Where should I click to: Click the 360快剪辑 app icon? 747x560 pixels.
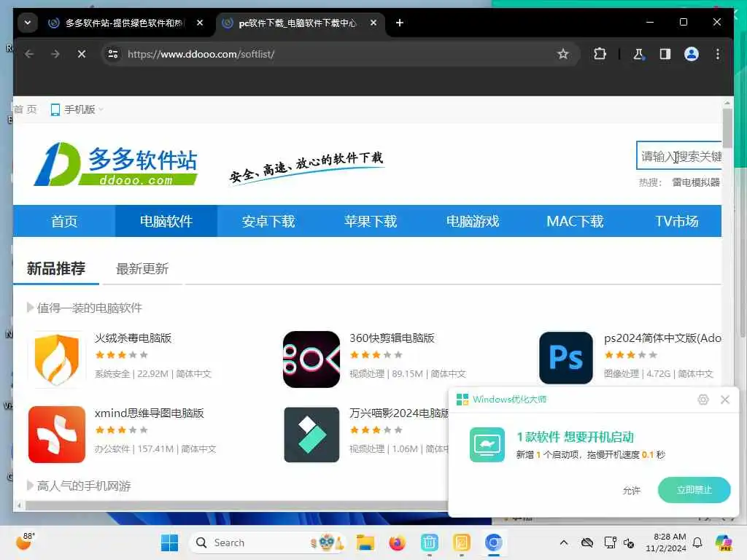311,359
